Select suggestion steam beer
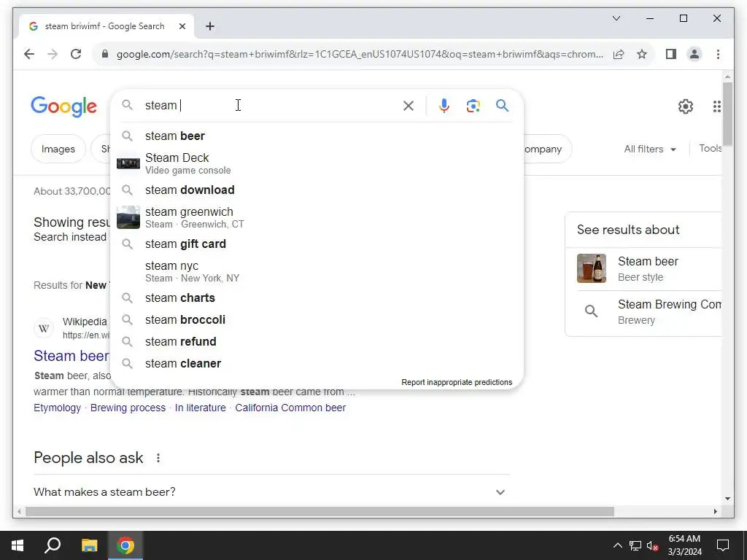747x560 pixels. coord(317,136)
